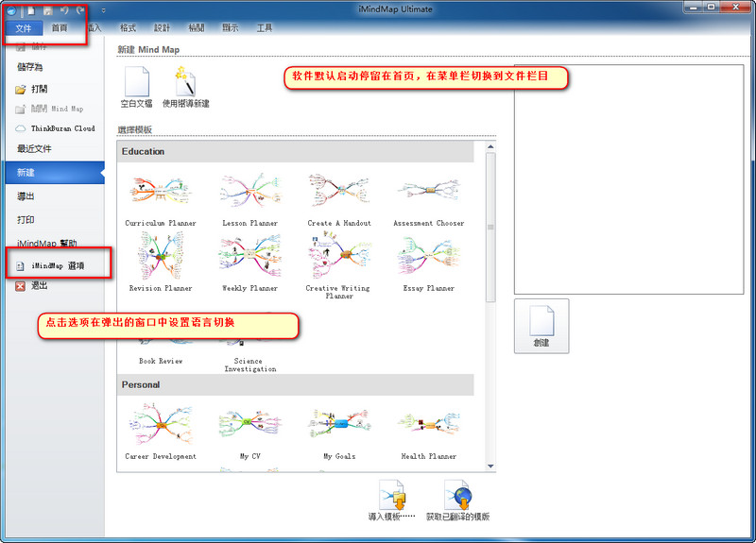Select the Creative Writing Planner template
Viewport: 756px width, 543px height.
(339, 266)
